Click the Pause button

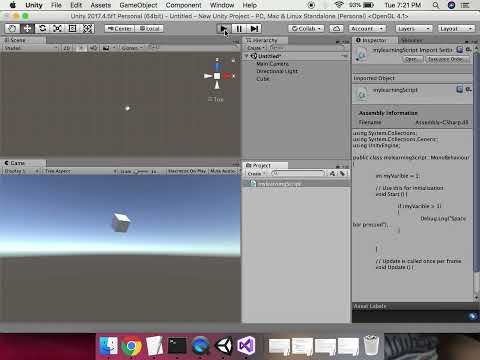[239, 29]
